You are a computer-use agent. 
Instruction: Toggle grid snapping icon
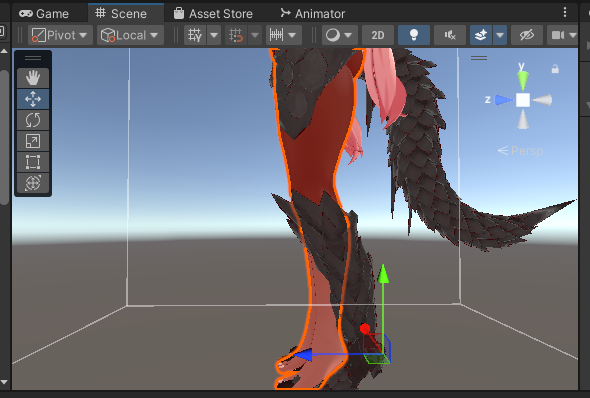[236, 35]
